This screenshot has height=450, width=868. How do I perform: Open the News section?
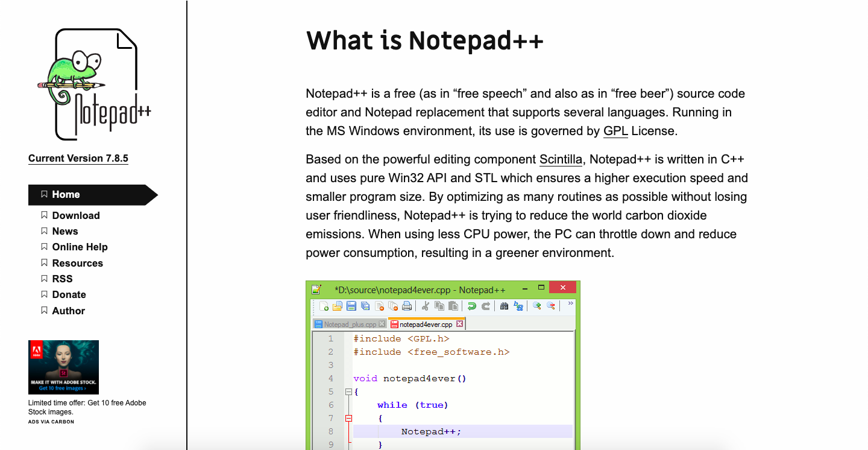tap(65, 231)
